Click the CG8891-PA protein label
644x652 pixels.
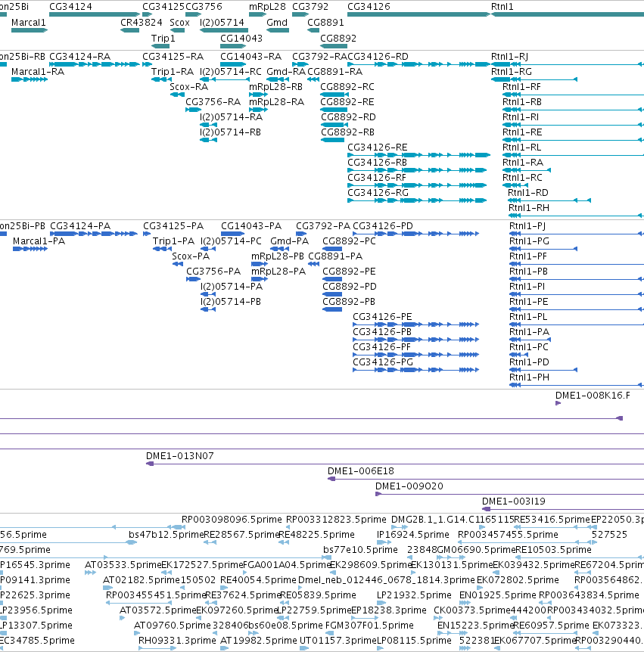click(335, 256)
